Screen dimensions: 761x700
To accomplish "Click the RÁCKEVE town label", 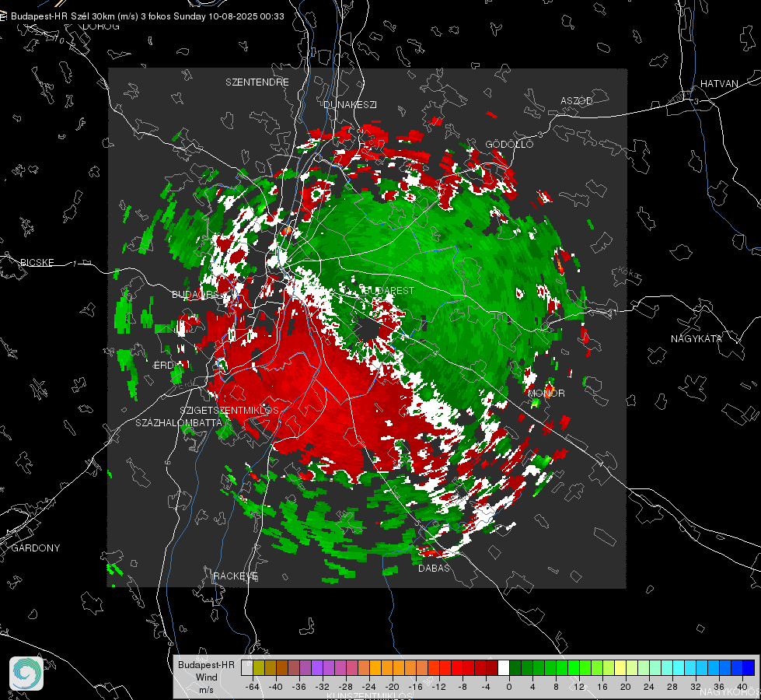I will tap(236, 576).
